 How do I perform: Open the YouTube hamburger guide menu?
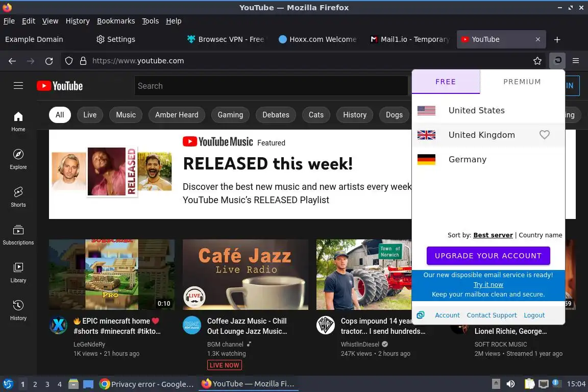click(x=18, y=86)
